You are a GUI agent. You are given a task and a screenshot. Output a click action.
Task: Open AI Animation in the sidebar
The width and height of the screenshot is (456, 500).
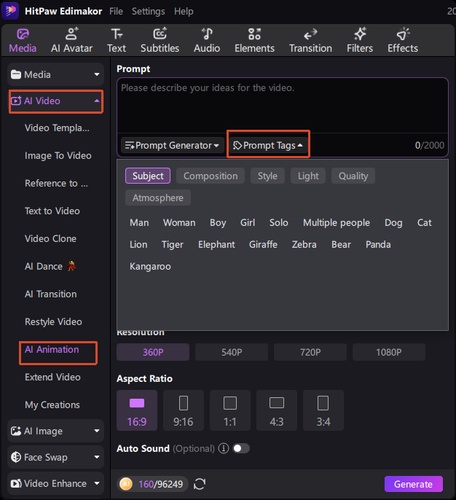(x=52, y=349)
